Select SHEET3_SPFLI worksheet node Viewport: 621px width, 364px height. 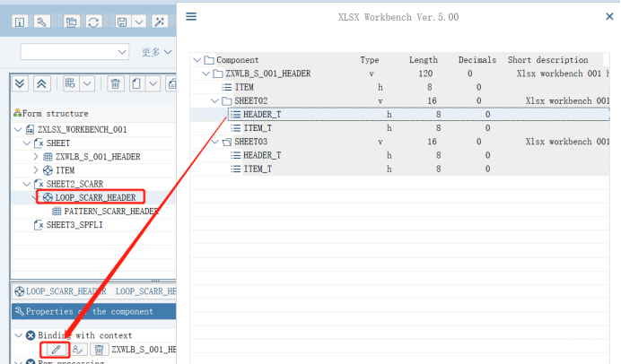click(x=74, y=225)
